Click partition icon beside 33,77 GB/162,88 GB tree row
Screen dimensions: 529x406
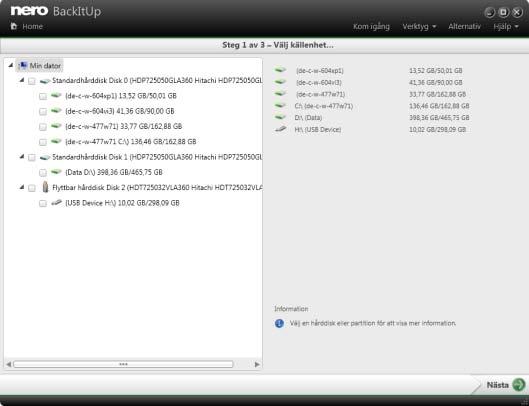point(56,126)
